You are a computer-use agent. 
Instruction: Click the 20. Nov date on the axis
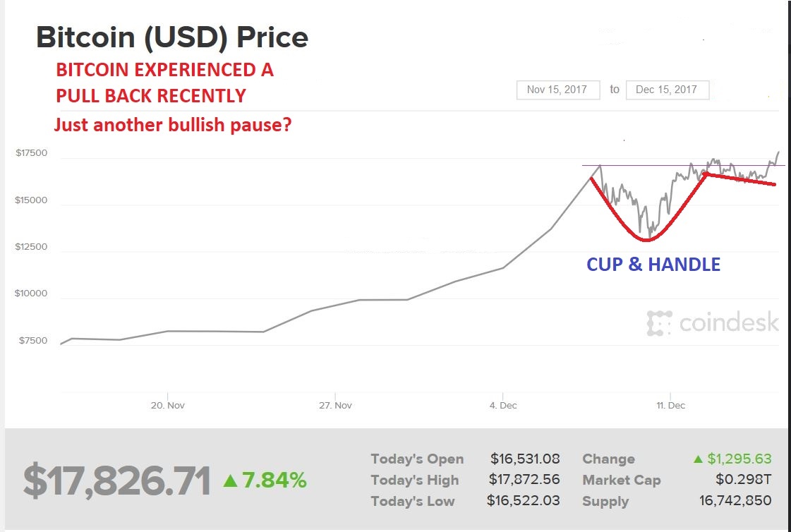click(x=167, y=406)
